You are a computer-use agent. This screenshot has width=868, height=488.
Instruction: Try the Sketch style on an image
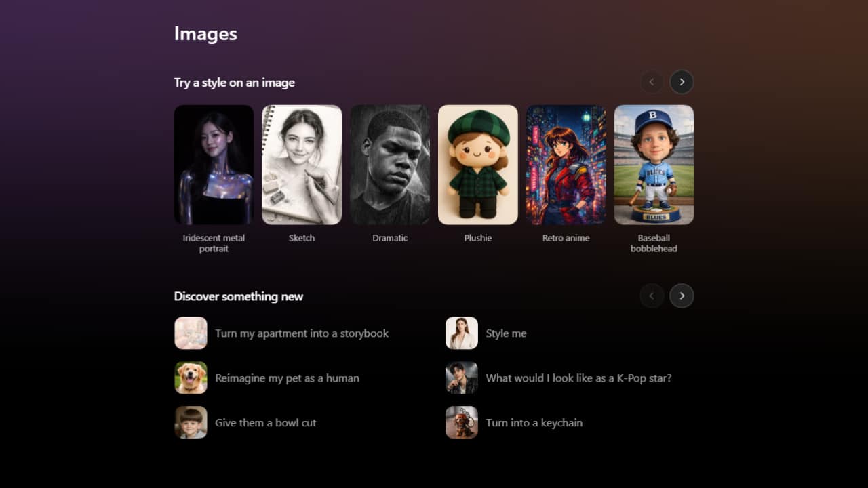pos(302,164)
